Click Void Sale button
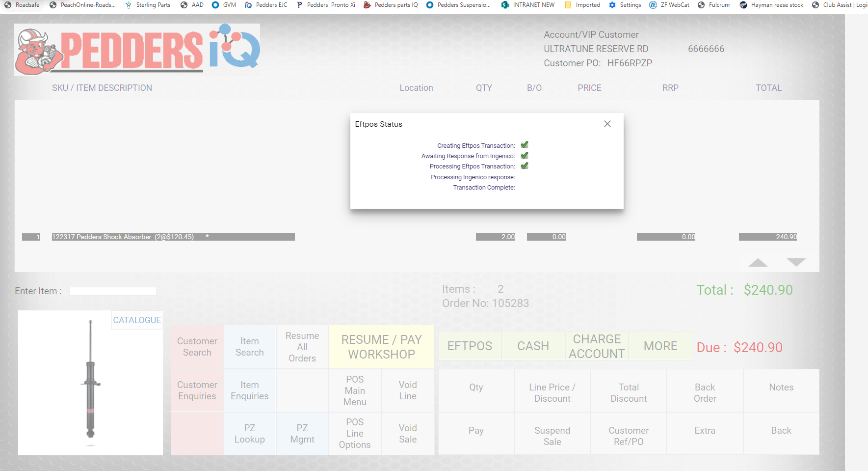 pyautogui.click(x=408, y=434)
